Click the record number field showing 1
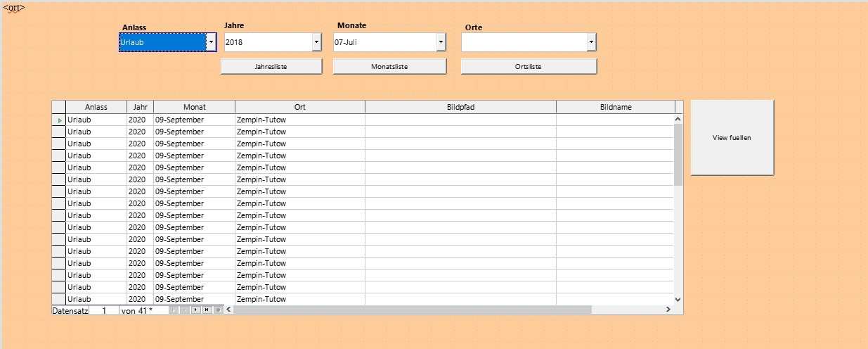Screen dimensions: 868x349 pyautogui.click(x=104, y=310)
